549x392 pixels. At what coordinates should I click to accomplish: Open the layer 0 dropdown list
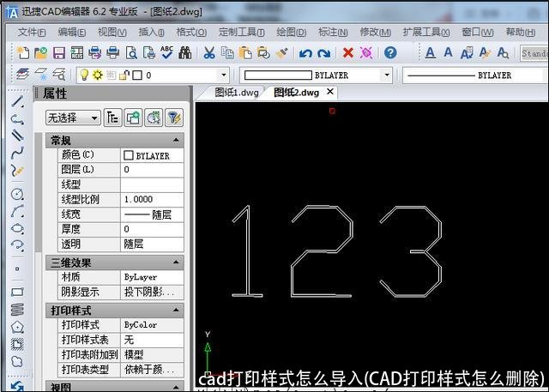click(x=223, y=75)
